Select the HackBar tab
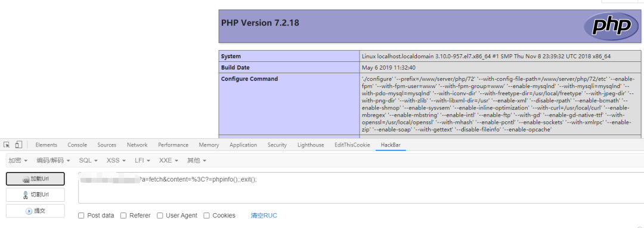 (x=391, y=145)
